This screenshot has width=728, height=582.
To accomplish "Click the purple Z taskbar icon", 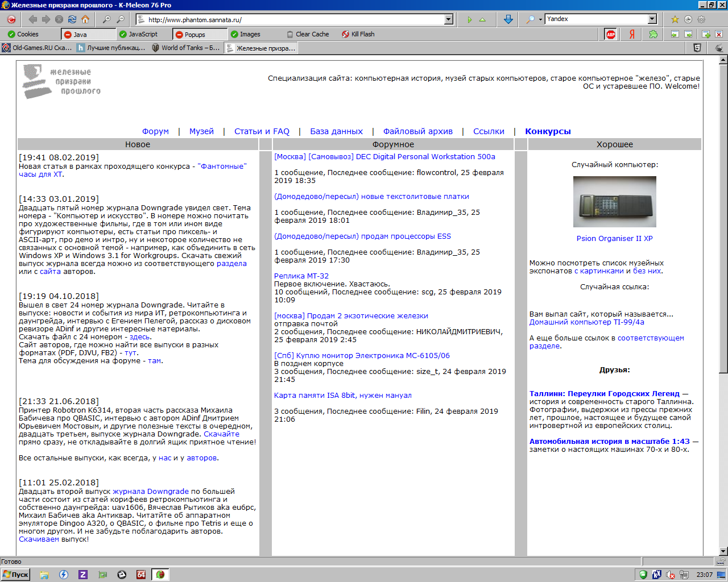I will 83,575.
